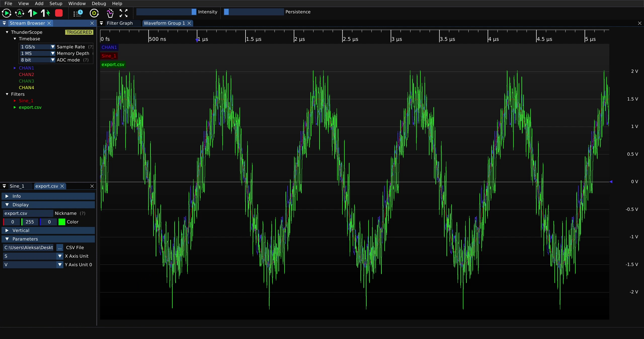Collapse the ThunderScope tree node
Screen dimensions: 644x339
click(x=7, y=32)
